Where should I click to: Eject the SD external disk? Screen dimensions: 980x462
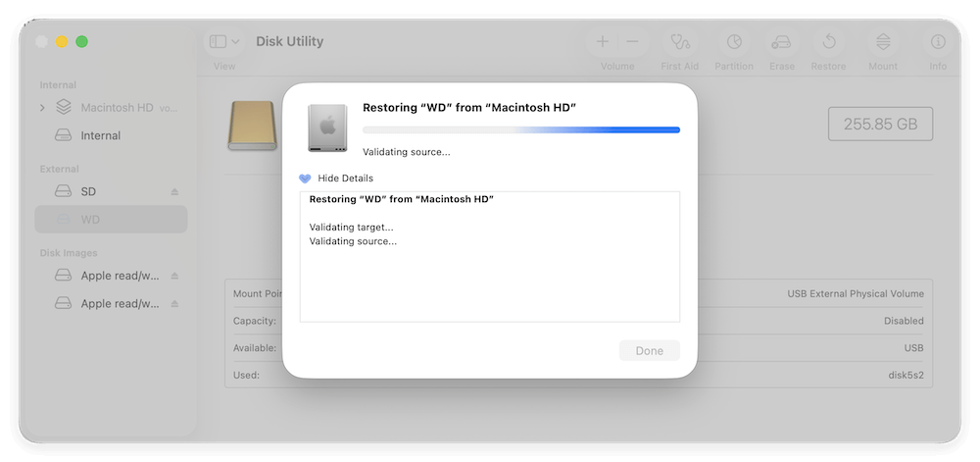tap(175, 191)
